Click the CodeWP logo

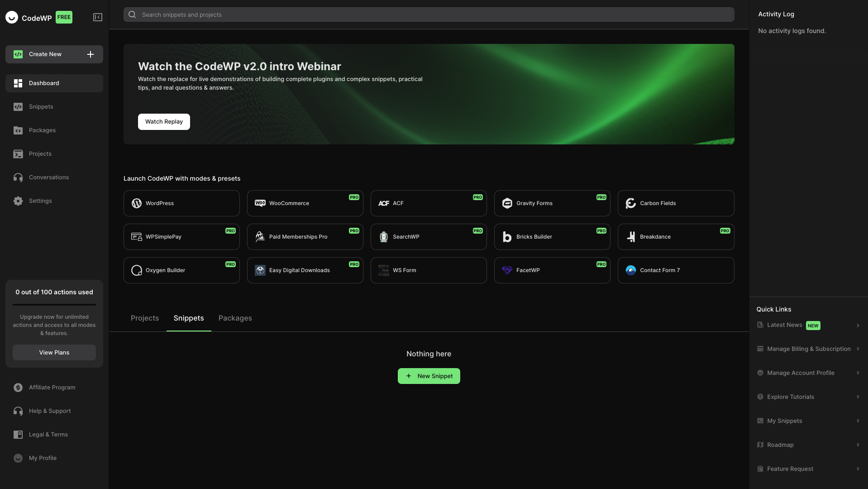(x=12, y=17)
